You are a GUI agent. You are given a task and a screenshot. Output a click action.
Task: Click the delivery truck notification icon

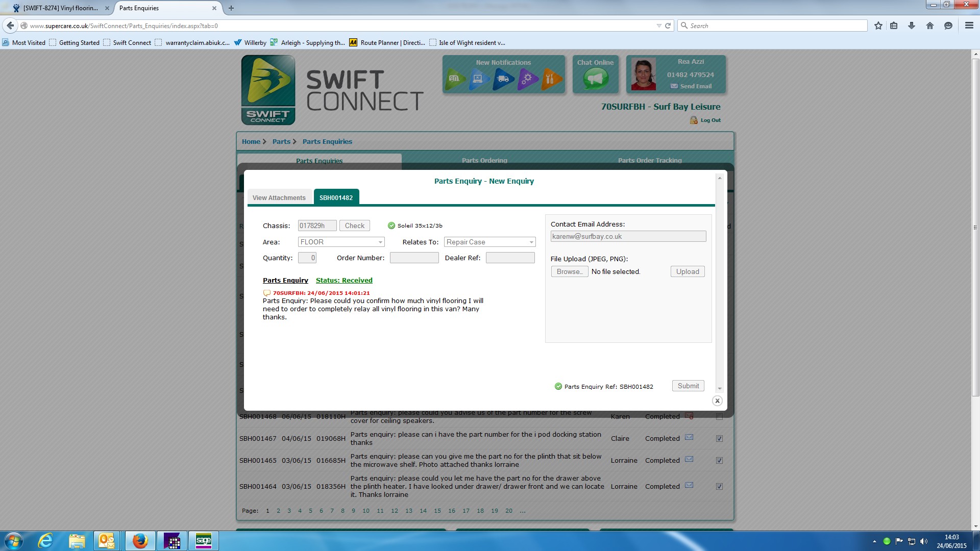click(x=503, y=79)
